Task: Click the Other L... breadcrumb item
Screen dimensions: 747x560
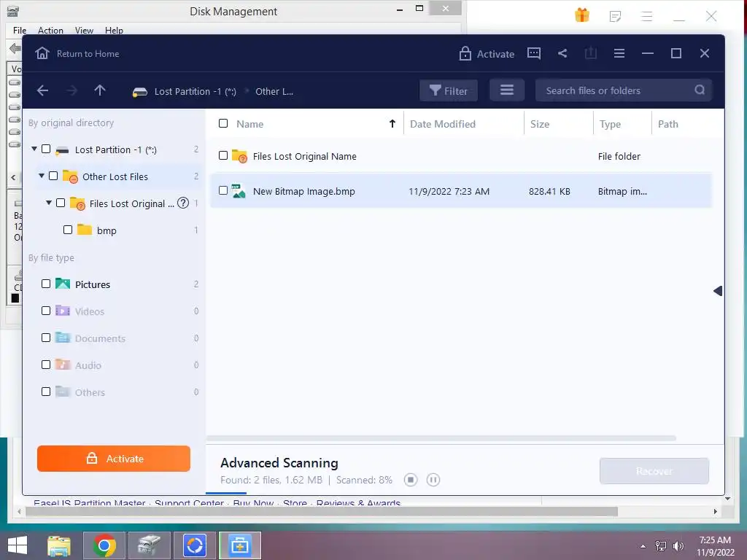Action: [274, 91]
